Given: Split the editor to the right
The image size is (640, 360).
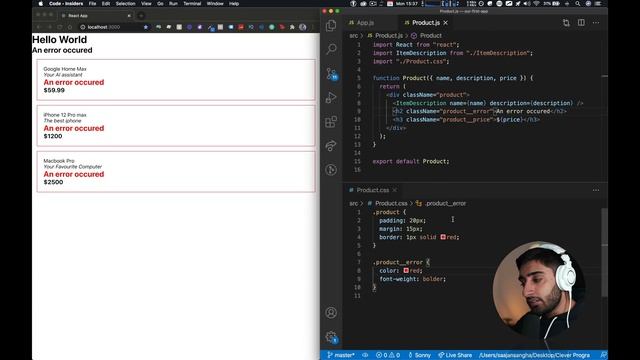Looking at the screenshot, I should [581, 23].
